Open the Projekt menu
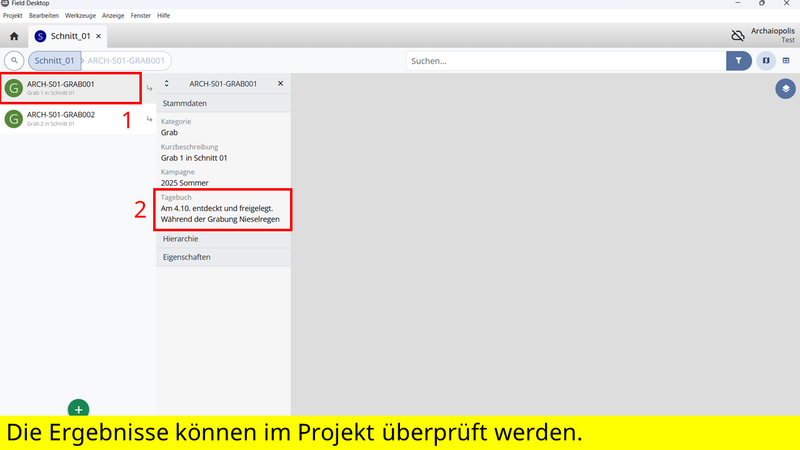This screenshot has width=800, height=450. click(x=13, y=16)
